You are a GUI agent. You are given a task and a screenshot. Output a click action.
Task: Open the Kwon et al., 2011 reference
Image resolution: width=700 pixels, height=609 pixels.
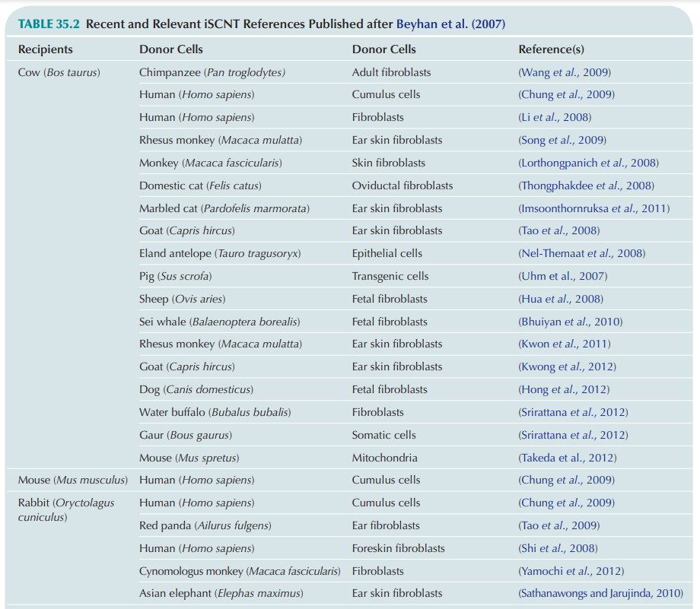click(565, 344)
